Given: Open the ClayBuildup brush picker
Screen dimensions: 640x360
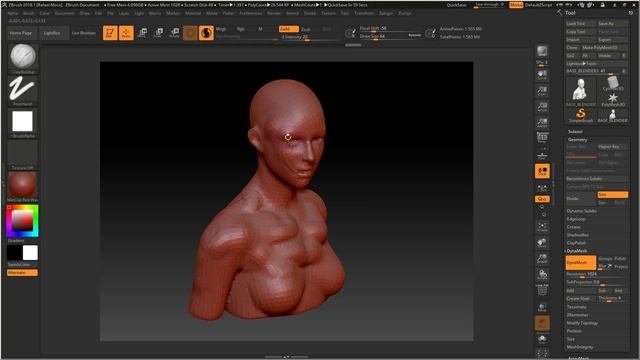Looking at the screenshot, I should tap(22, 58).
